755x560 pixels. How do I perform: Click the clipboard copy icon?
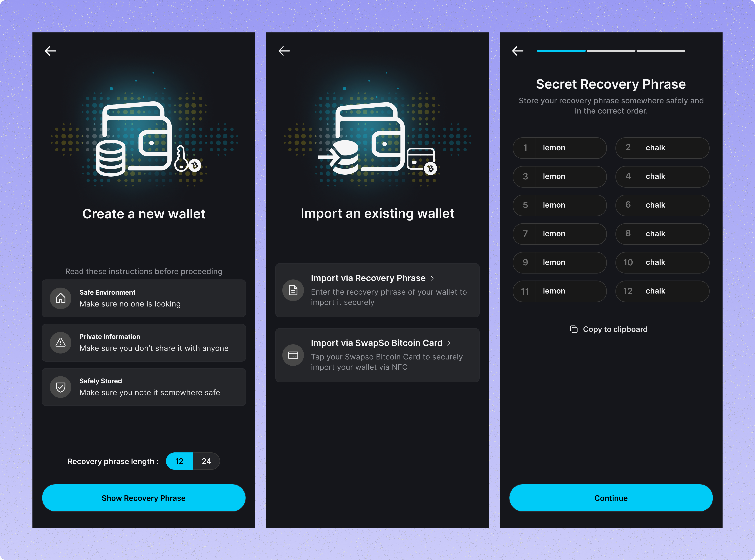[x=573, y=329]
